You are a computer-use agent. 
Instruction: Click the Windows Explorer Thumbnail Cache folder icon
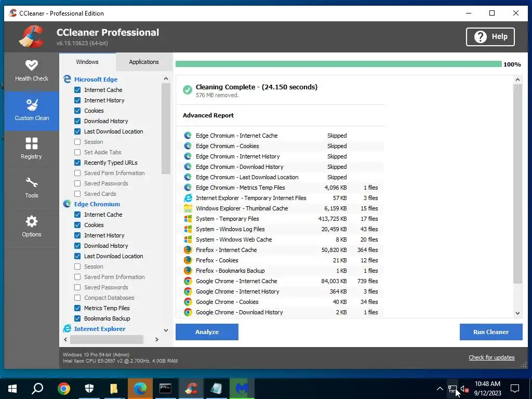point(188,208)
